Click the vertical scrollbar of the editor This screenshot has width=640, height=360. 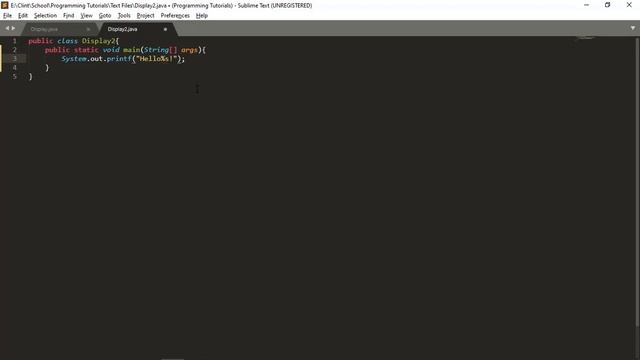coord(637,182)
